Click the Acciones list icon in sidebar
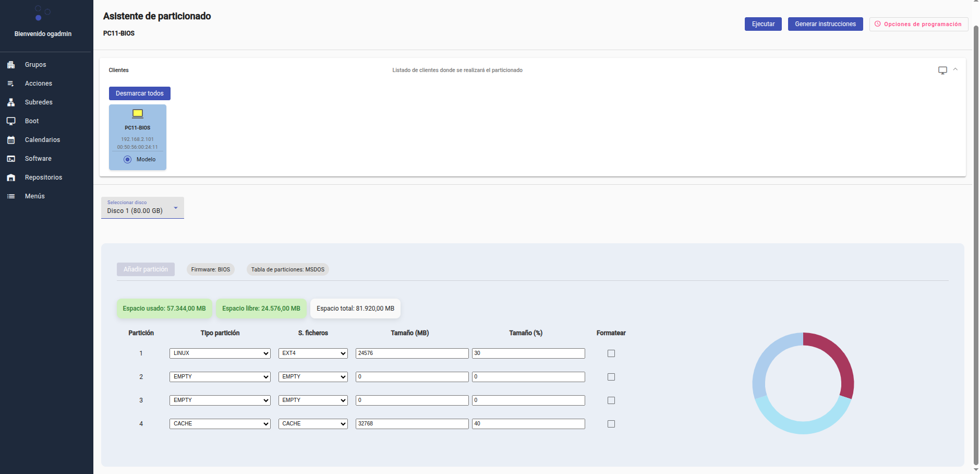 pos(11,84)
